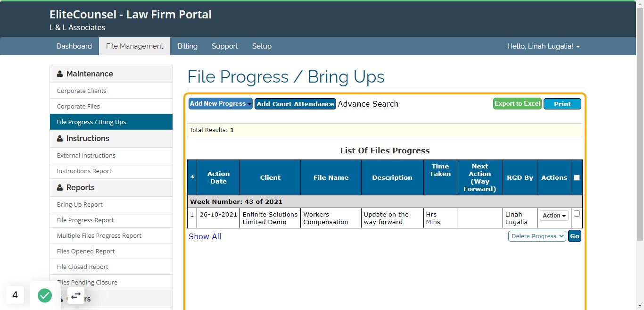The width and height of the screenshot is (644, 310).
Task: Click the Go button
Action: click(574, 236)
